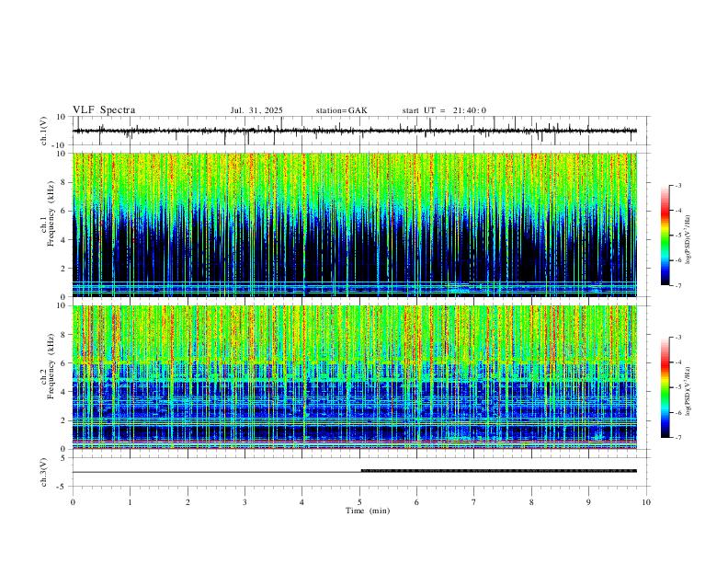Click the ch.1 waveform trace panel
The height and width of the screenshot is (563, 728).
click(361, 131)
